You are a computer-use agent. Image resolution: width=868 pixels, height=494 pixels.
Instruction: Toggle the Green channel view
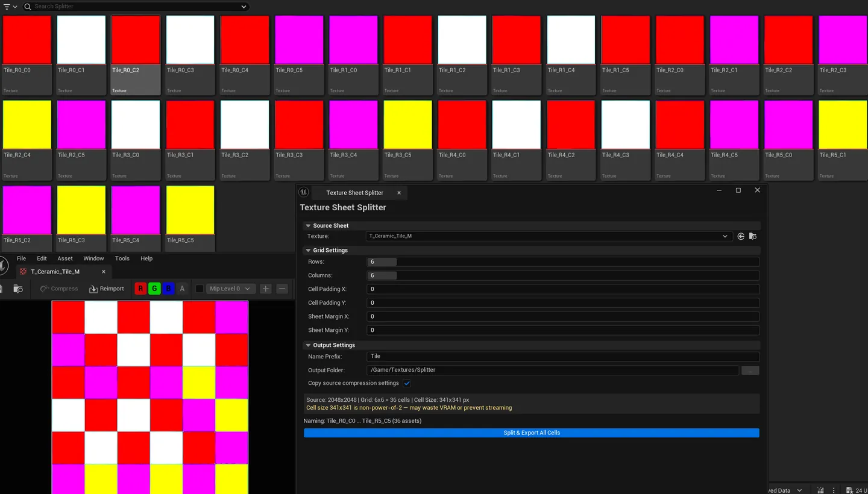(x=154, y=289)
